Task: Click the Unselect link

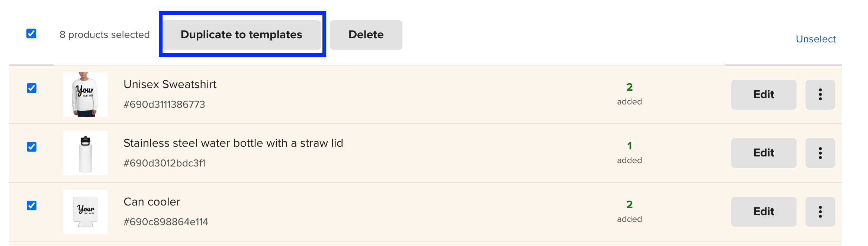Action: pyautogui.click(x=816, y=39)
